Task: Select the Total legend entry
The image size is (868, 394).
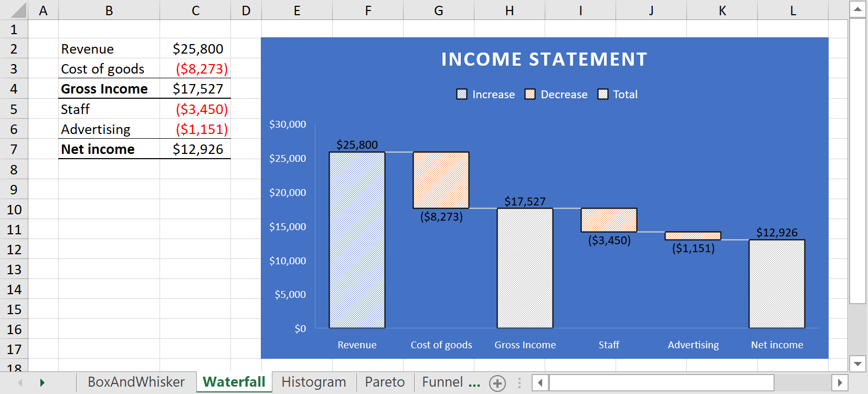Action: (618, 94)
